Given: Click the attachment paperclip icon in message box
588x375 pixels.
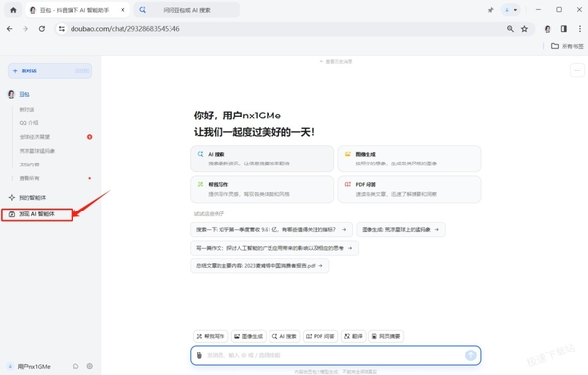Looking at the screenshot, I should click(199, 355).
